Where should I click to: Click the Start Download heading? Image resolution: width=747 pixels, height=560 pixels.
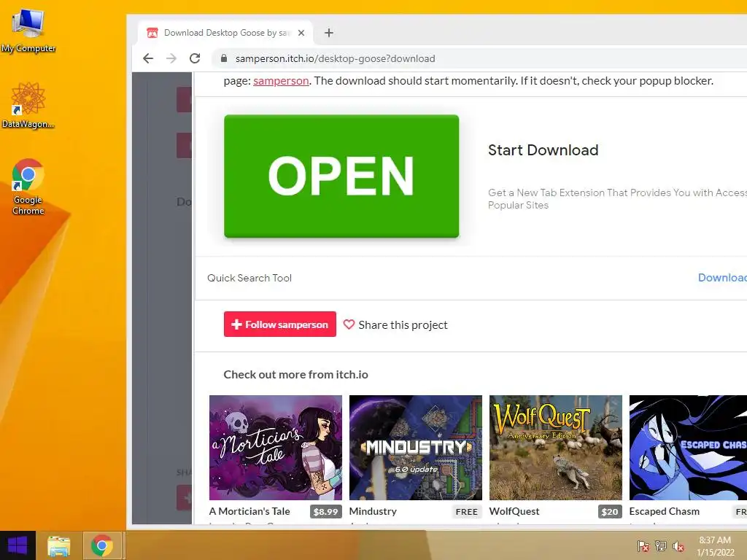coord(543,150)
